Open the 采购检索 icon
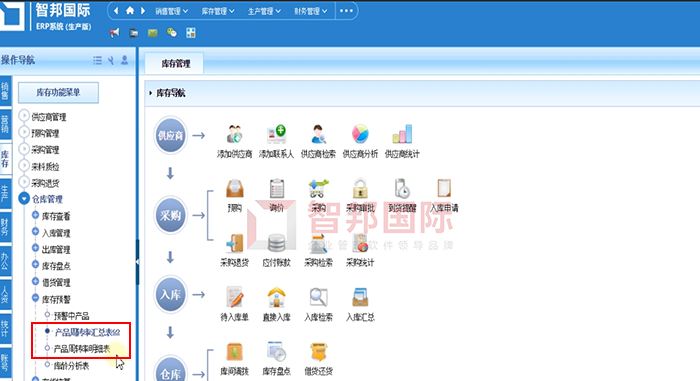Viewport: 700px width, 381px height. [x=318, y=243]
